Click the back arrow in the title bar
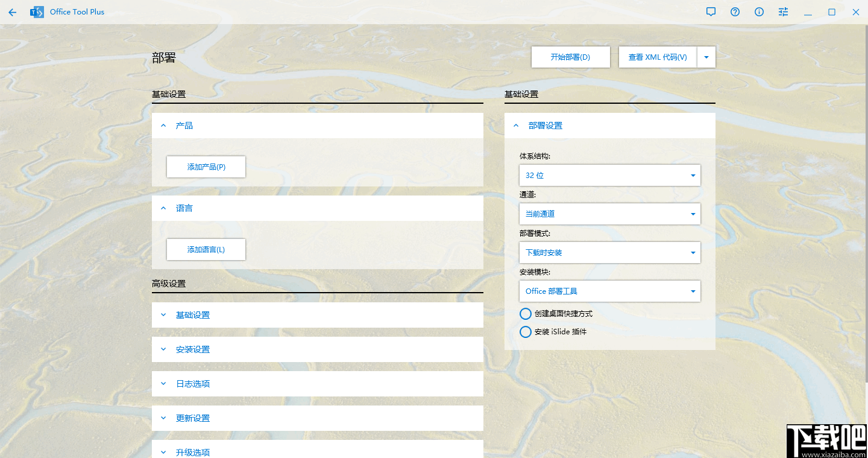 click(x=12, y=11)
